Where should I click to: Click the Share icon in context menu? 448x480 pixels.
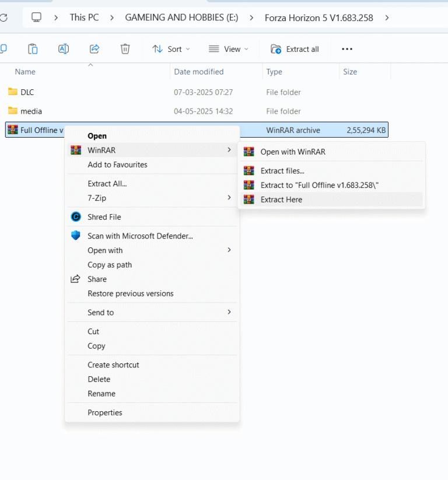pos(75,279)
